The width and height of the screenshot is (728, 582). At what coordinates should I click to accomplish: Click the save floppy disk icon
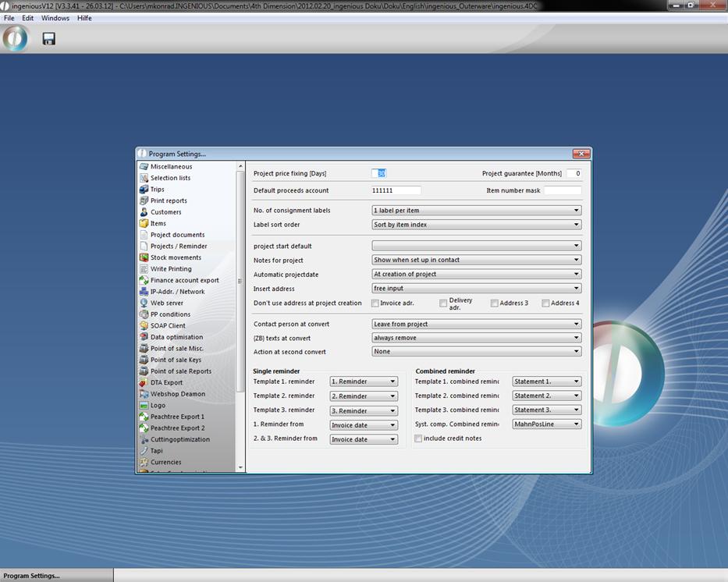[x=48, y=38]
